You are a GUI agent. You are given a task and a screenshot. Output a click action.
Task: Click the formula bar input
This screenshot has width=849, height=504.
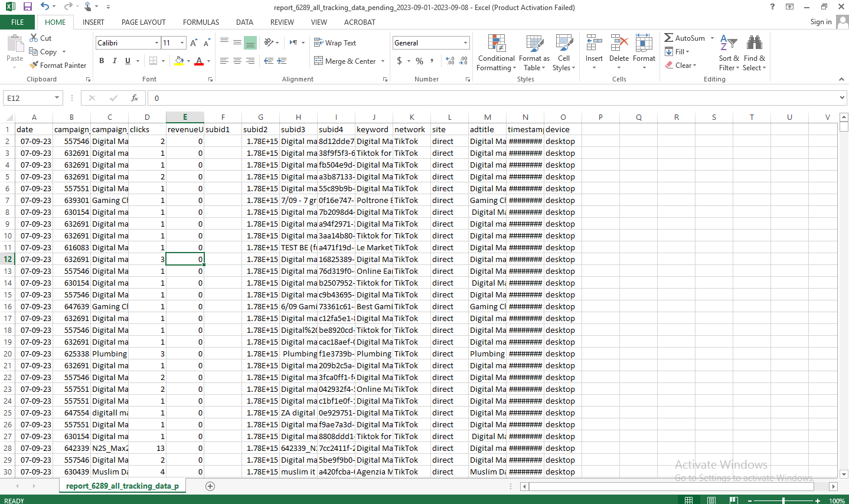493,98
